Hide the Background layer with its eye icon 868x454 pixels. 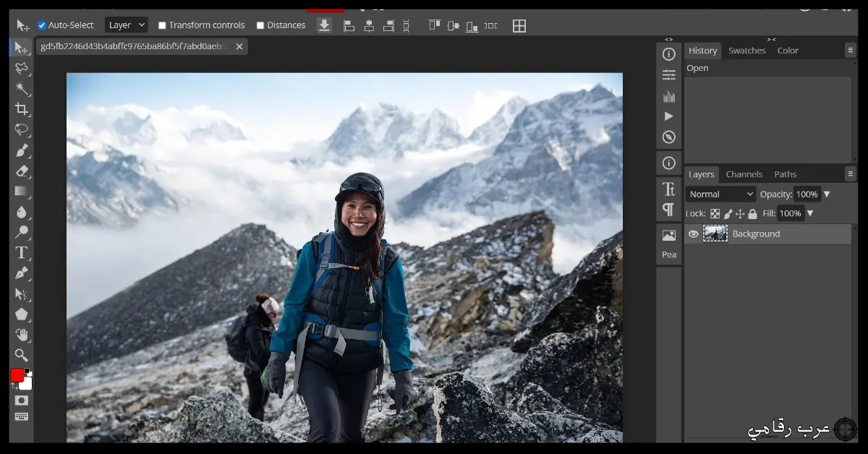click(x=693, y=234)
